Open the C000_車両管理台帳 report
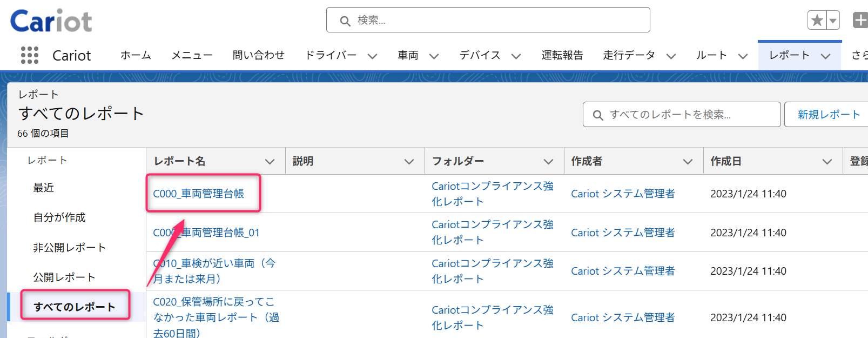Viewport: 868px width, 338px height. pos(199,194)
